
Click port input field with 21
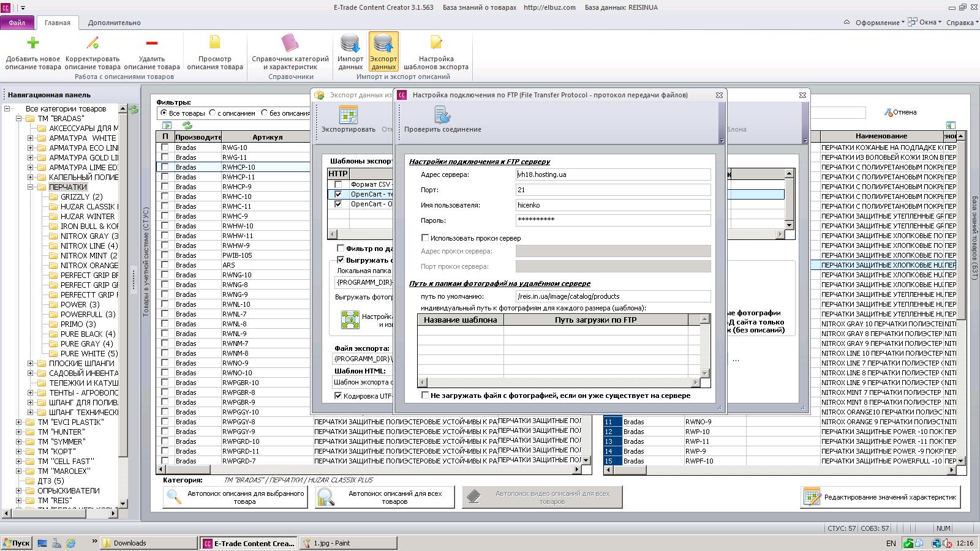[613, 190]
